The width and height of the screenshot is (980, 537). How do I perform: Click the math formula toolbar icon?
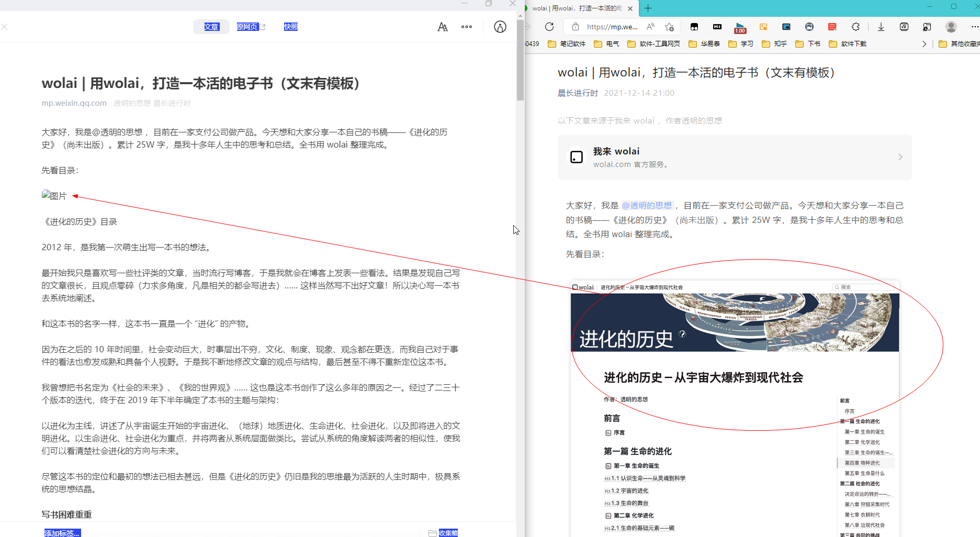pyautogui.click(x=904, y=27)
